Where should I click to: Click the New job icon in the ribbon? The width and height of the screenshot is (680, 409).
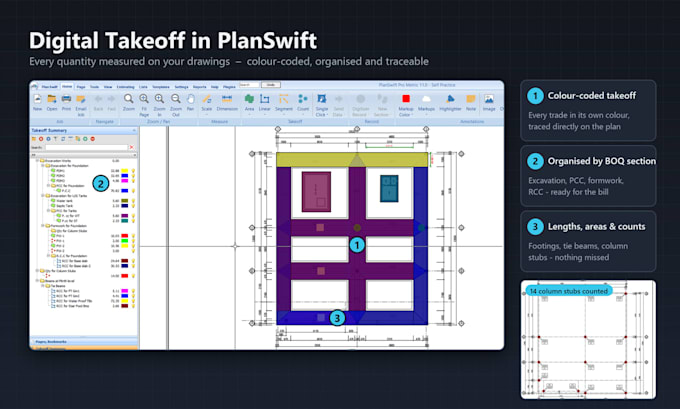tap(37, 98)
